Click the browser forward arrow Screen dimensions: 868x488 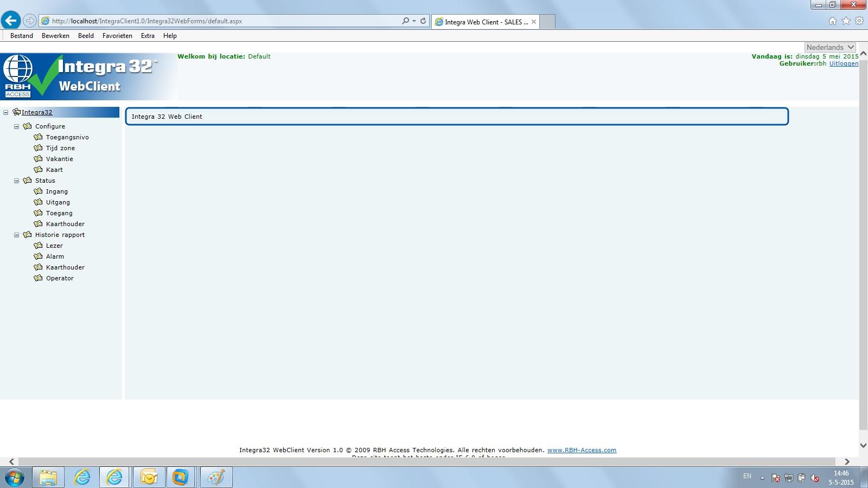click(30, 21)
